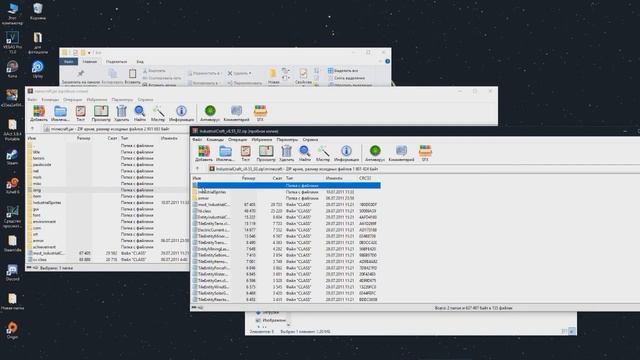The width and height of the screenshot is (640, 360).
Task: Open Операции menu in IndustrialCraft WinRAR window
Action: point(237,140)
